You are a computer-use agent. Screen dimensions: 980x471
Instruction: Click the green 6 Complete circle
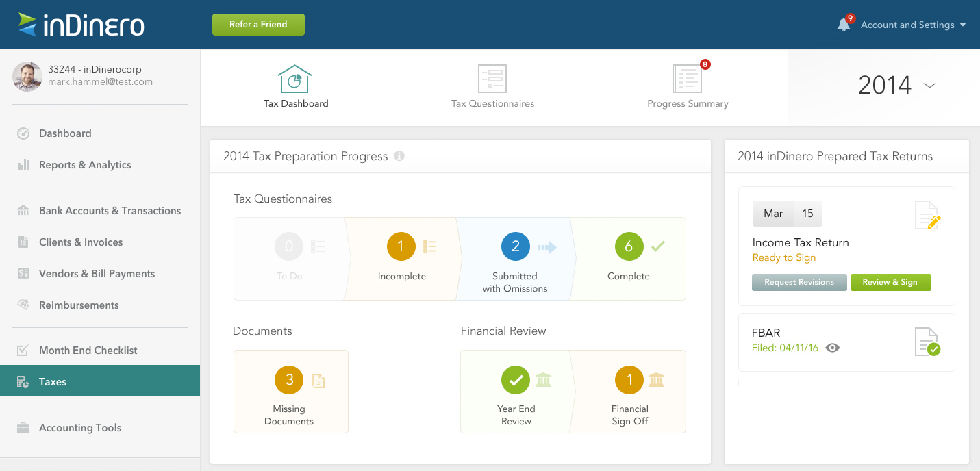coord(629,247)
